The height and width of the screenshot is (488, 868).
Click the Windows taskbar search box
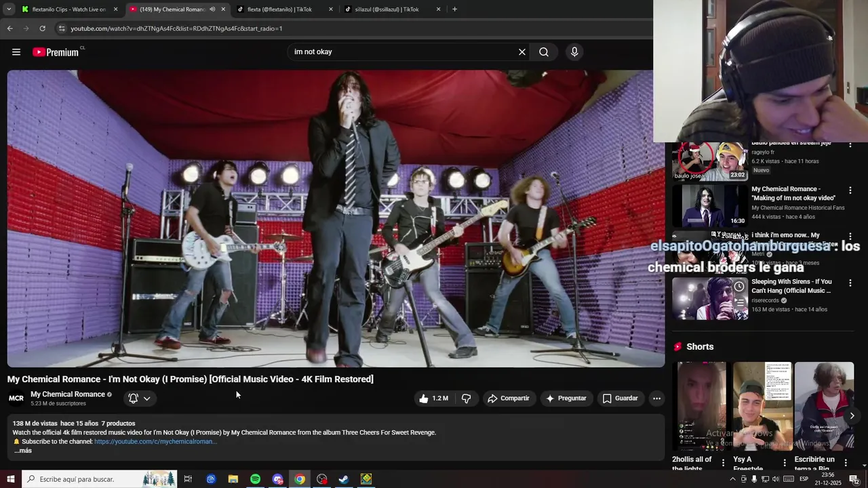[100, 479]
